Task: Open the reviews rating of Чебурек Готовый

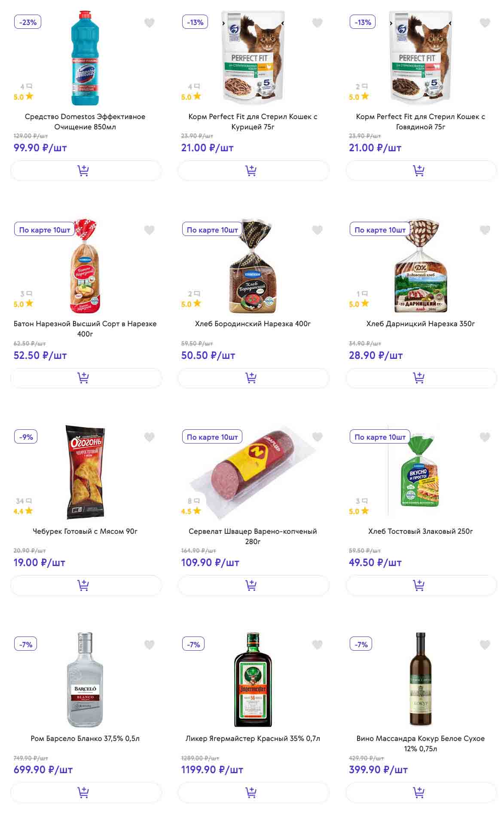Action: (24, 506)
